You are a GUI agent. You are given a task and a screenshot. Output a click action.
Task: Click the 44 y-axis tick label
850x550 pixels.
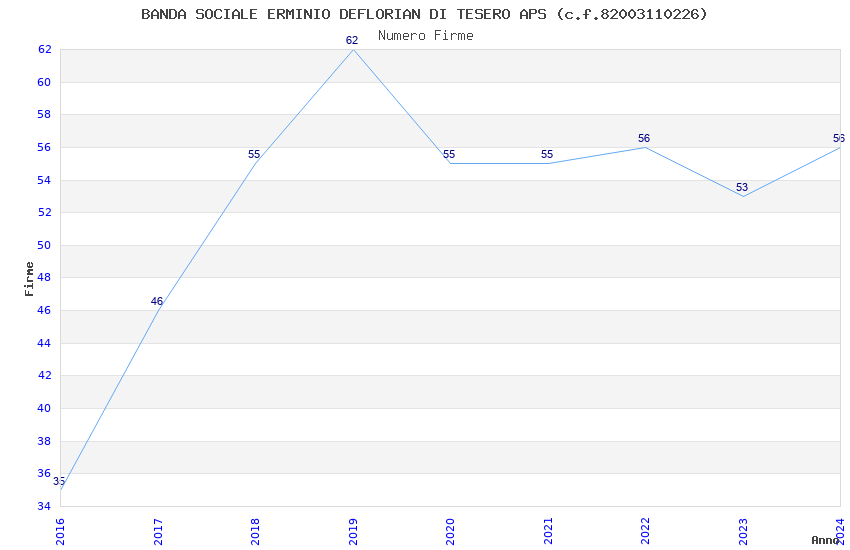(x=44, y=344)
